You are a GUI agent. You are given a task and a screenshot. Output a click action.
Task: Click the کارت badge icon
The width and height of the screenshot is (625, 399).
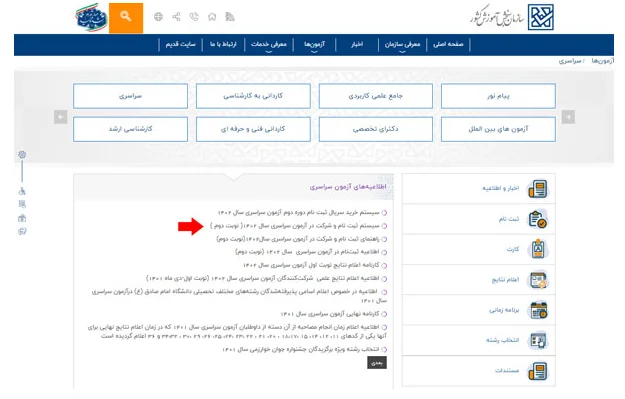tap(538, 250)
